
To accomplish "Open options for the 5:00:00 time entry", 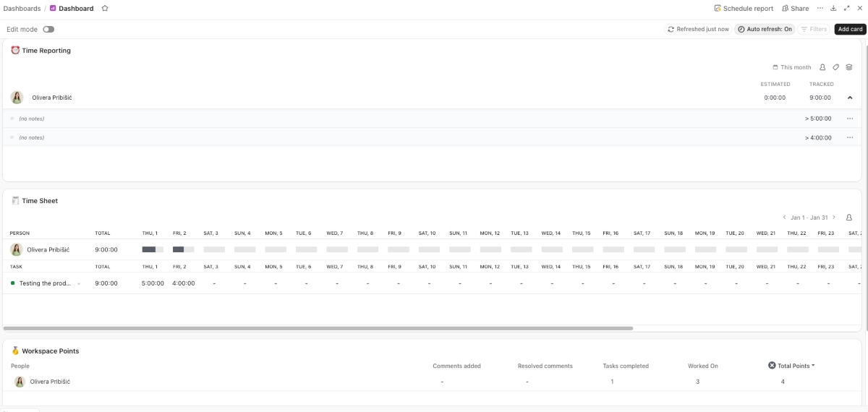I will click(850, 119).
